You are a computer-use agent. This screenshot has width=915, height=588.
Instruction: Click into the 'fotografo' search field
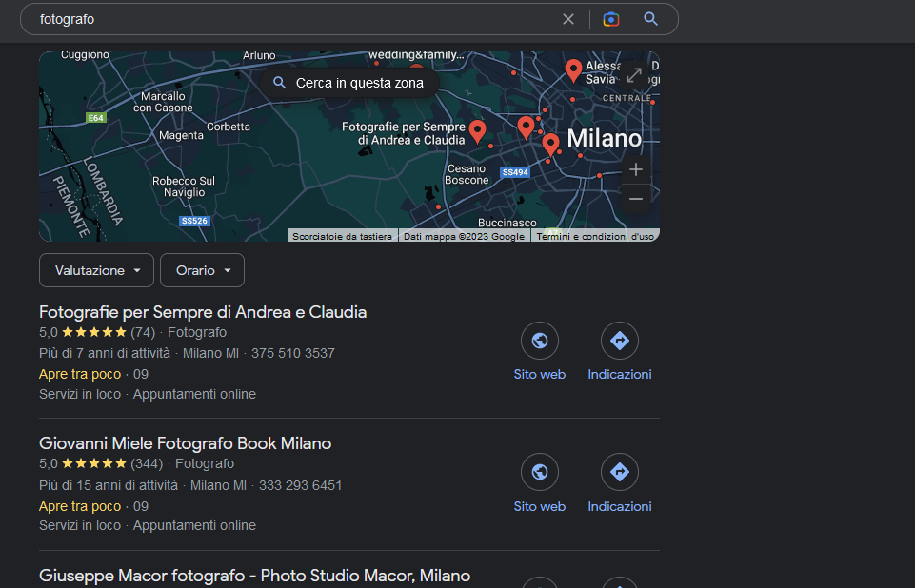tap(291, 19)
